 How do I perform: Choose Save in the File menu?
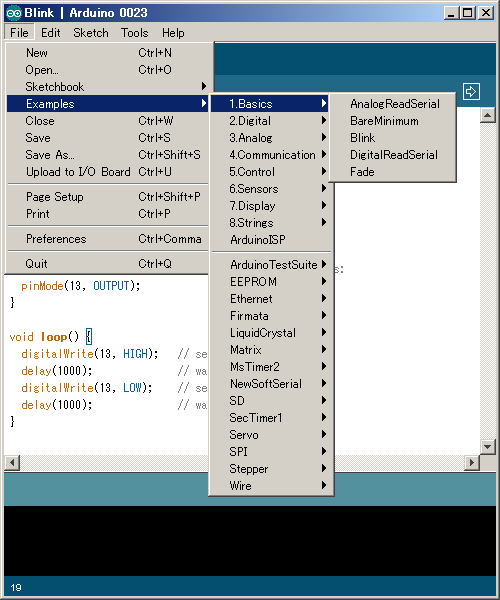click(107, 138)
